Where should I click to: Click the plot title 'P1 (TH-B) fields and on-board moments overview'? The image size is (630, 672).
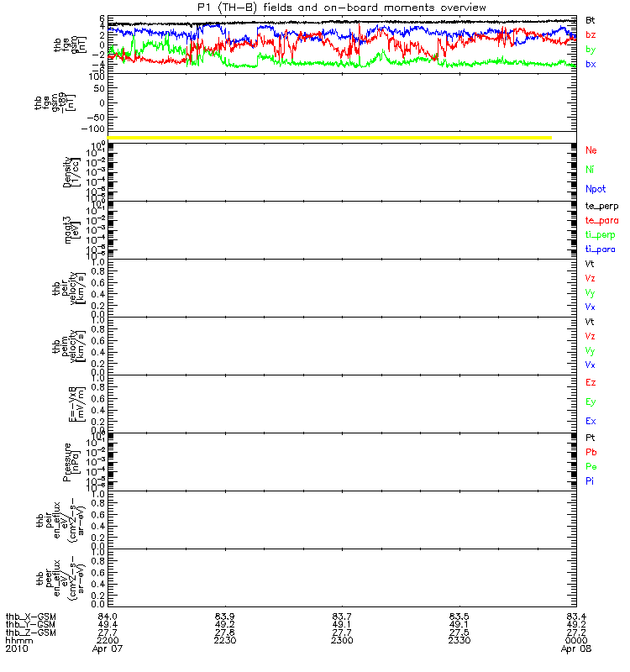coord(342,8)
